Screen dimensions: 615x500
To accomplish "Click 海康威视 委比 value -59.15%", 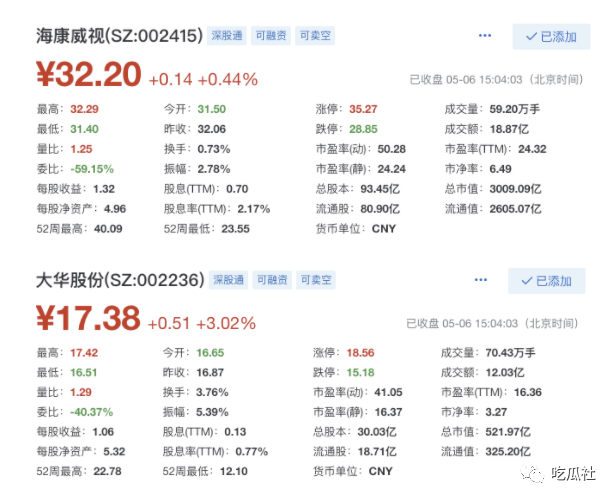I will [x=92, y=168].
